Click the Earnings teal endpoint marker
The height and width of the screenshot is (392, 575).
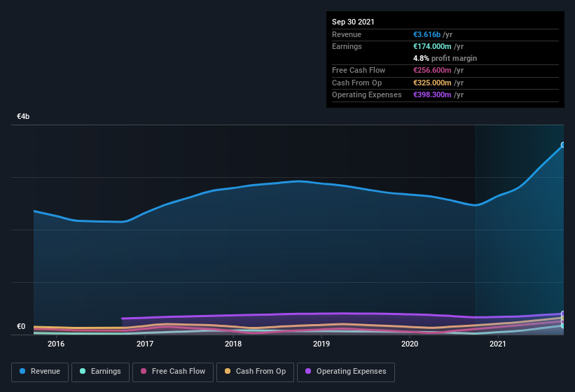(563, 325)
